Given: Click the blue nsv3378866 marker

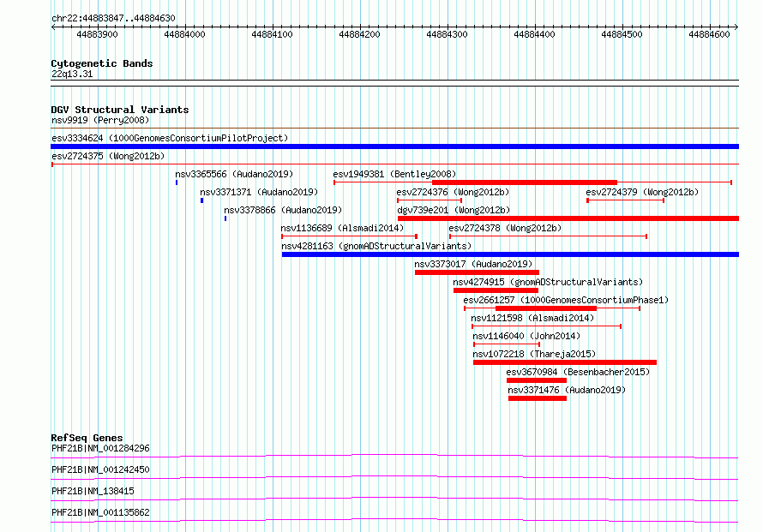Looking at the screenshot, I should click(225, 218).
